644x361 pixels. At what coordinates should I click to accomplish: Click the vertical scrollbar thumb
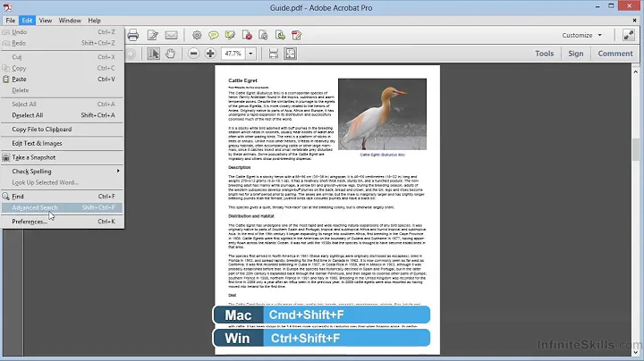coord(635,150)
